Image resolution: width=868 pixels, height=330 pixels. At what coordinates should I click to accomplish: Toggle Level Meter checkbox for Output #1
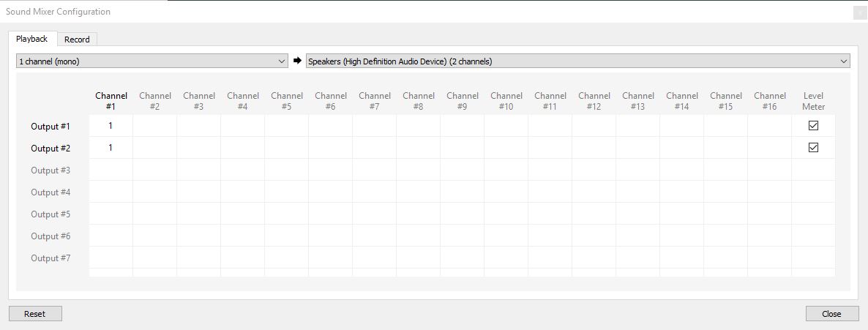point(813,126)
